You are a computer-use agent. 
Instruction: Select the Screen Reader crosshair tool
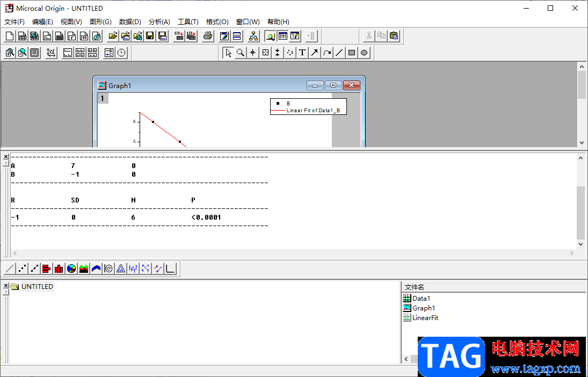coord(253,53)
